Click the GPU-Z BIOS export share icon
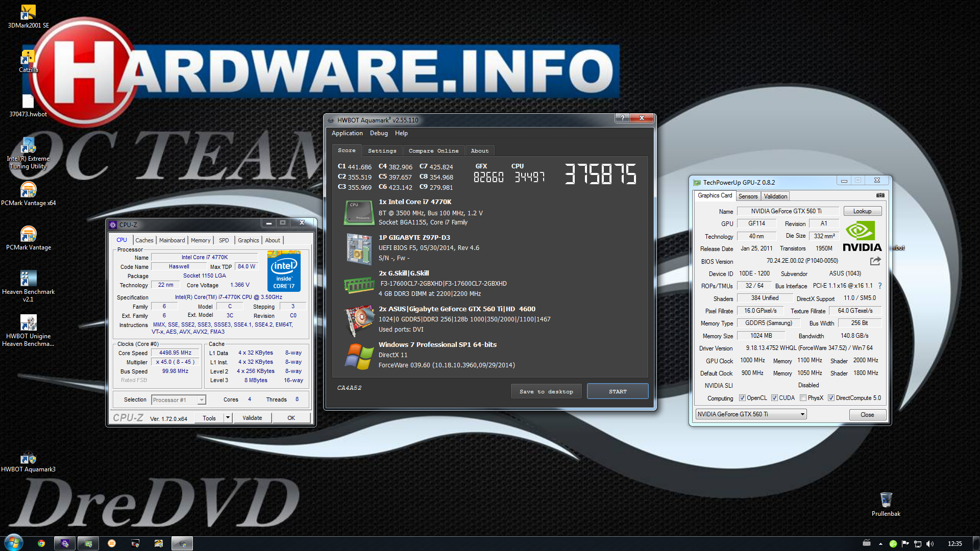This screenshot has height=551, width=980. pyautogui.click(x=876, y=261)
